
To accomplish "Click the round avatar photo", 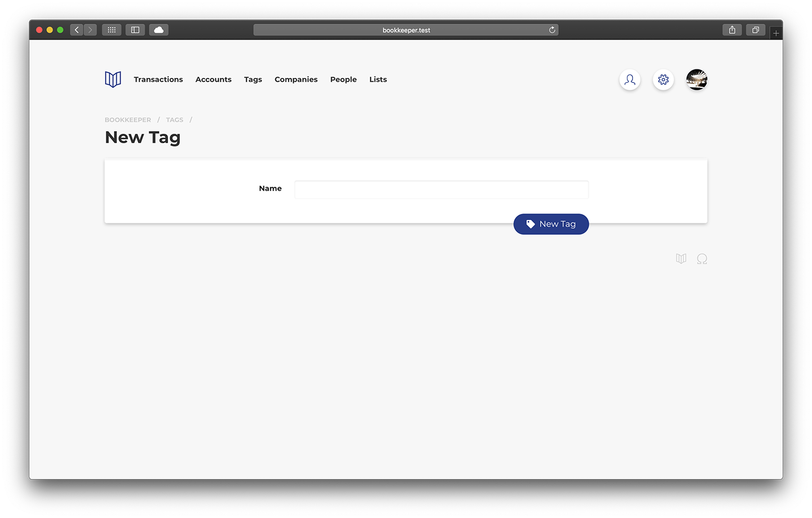I will tap(697, 80).
